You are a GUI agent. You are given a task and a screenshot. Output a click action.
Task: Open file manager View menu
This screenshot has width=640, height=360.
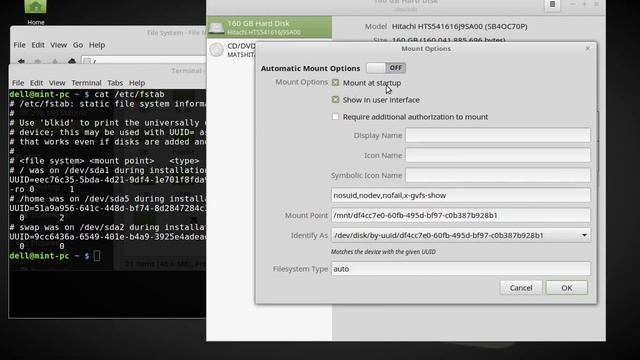click(x=58, y=45)
